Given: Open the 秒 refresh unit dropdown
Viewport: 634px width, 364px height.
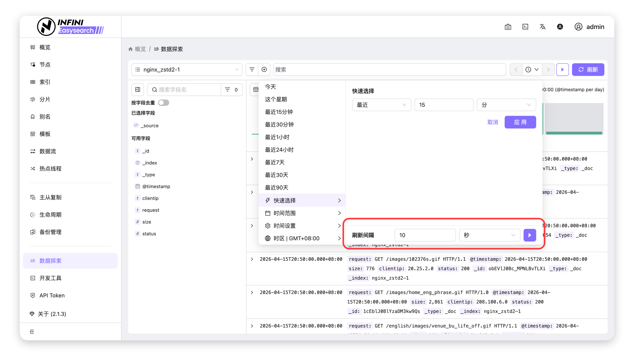Looking at the screenshot, I should (x=489, y=235).
